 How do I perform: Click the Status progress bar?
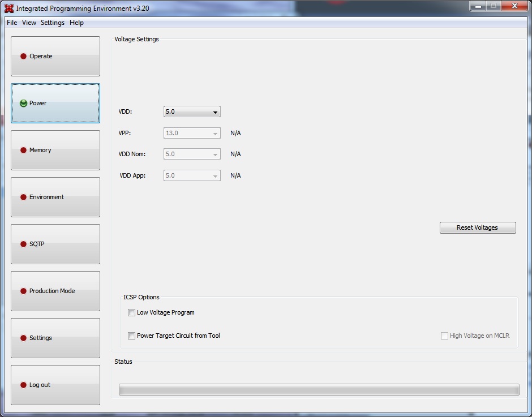[x=319, y=389]
